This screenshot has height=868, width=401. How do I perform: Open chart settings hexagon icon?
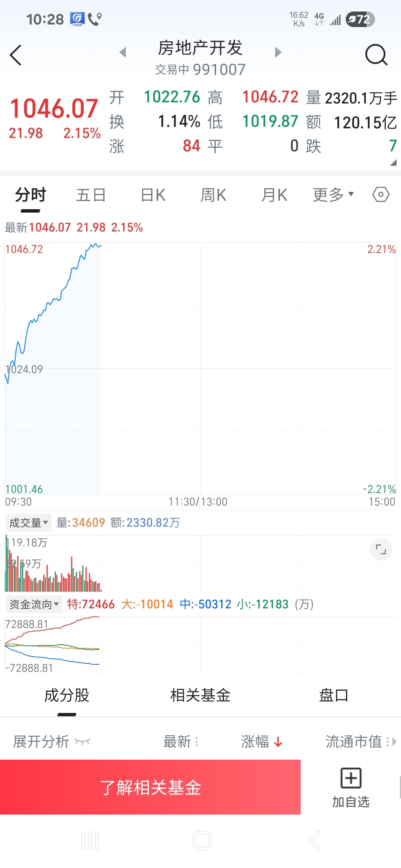click(381, 194)
